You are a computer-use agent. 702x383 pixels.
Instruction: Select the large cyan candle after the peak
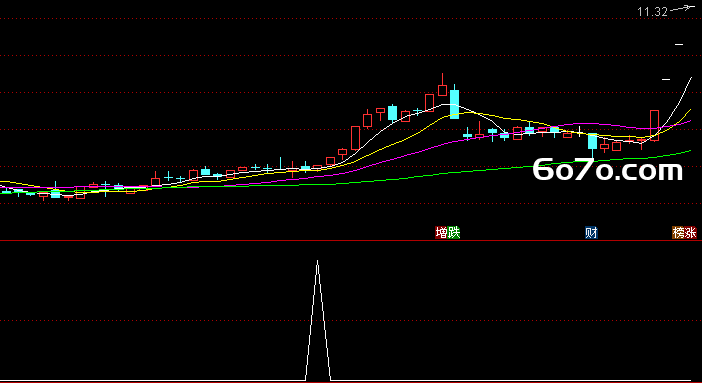[x=454, y=104]
